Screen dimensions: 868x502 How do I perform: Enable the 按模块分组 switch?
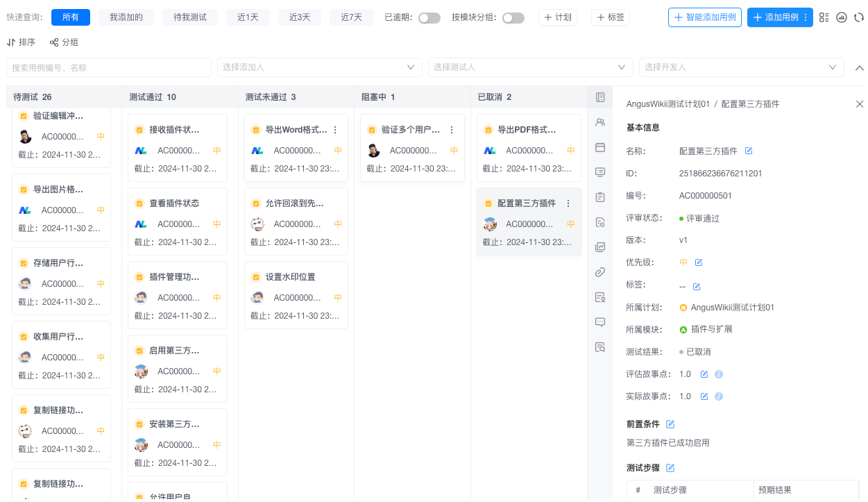point(513,17)
